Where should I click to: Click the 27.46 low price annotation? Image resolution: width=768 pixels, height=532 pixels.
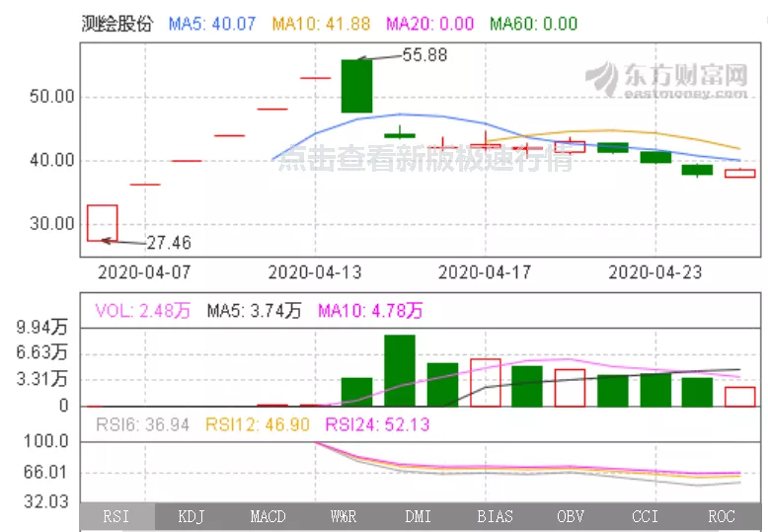[x=169, y=243]
